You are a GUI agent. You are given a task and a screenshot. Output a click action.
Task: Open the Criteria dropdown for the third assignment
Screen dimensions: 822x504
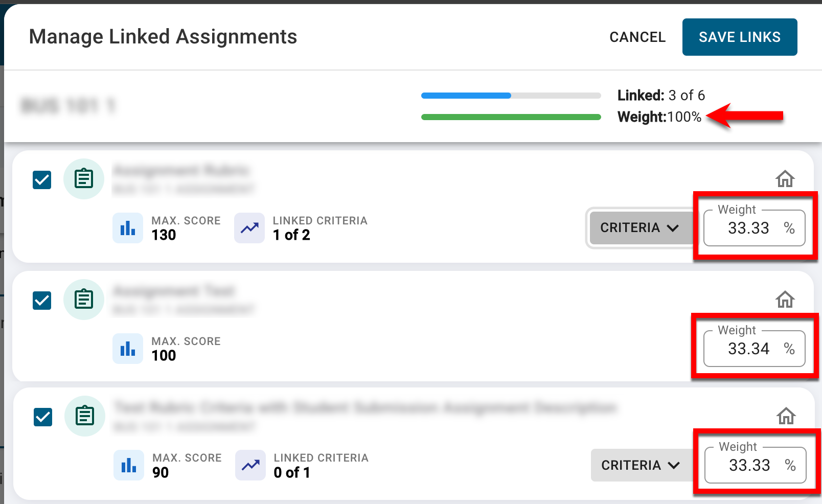tap(640, 465)
